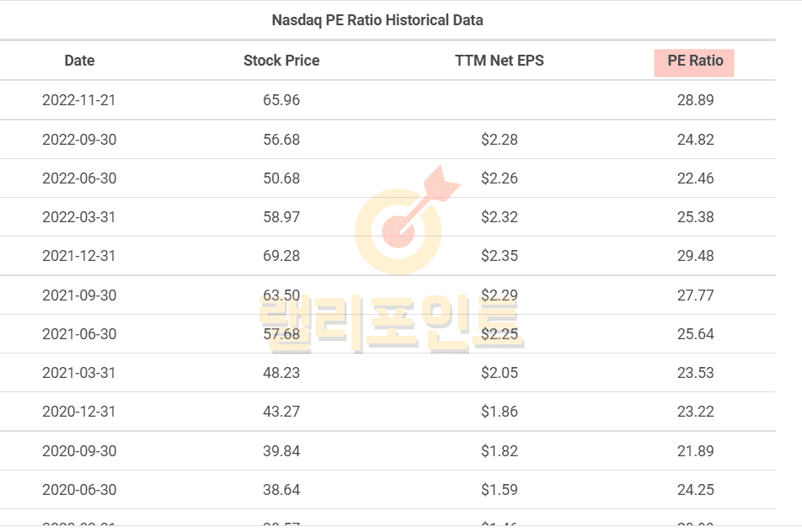Screen dimensions: 802x532
Task: Select the 24.25 PE ratio cell
Action: point(695,490)
